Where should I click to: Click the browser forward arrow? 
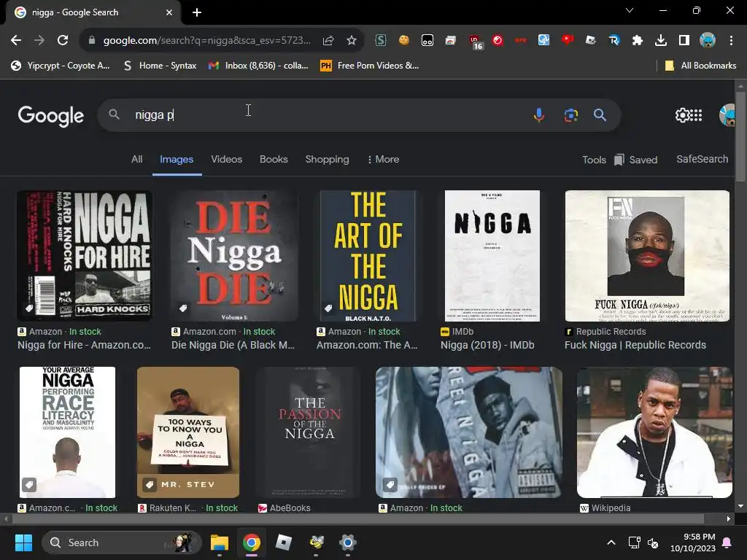[x=39, y=41]
